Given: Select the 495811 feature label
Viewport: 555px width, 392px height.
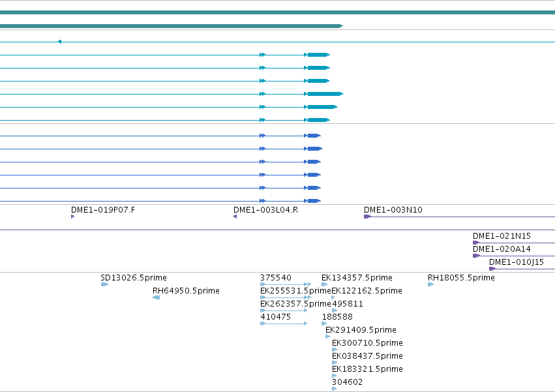Looking at the screenshot, I should coord(348,304).
